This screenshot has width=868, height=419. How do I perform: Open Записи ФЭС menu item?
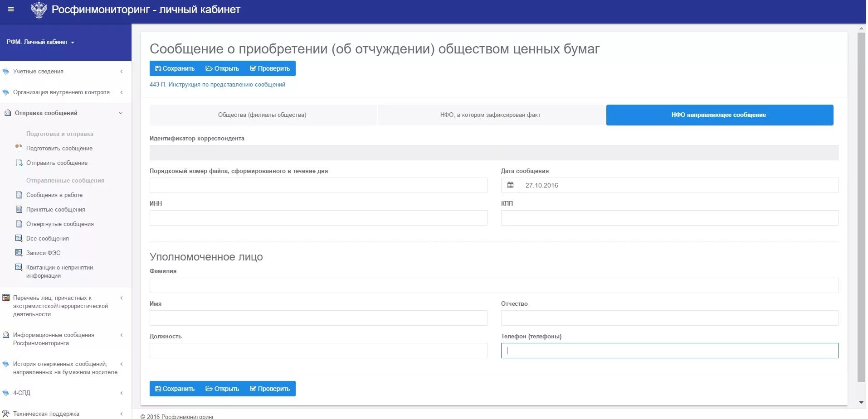tap(43, 253)
